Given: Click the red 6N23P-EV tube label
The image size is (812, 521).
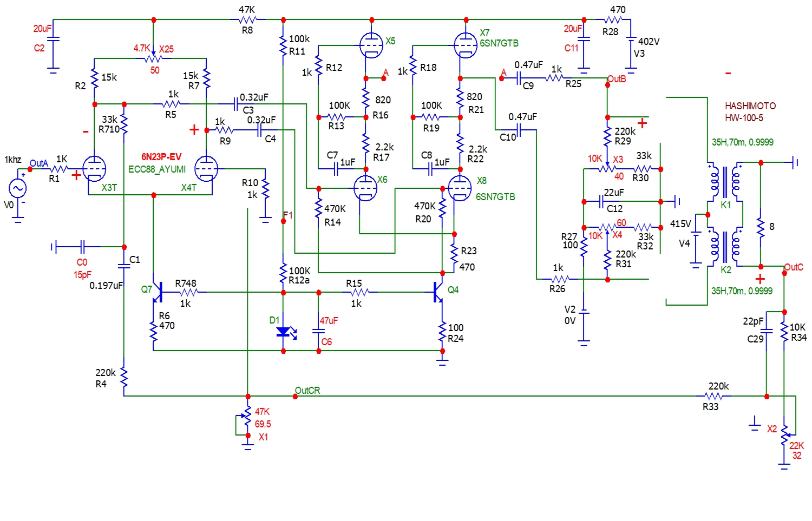Looking at the screenshot, I should (x=161, y=157).
